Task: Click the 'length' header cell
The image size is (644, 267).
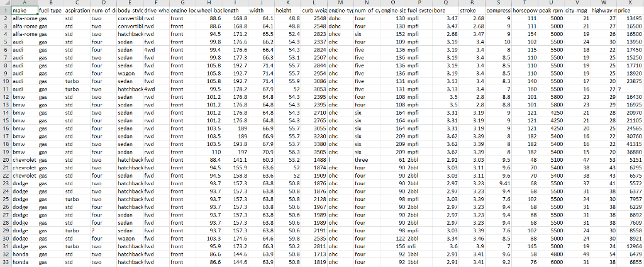Action: [x=235, y=9]
